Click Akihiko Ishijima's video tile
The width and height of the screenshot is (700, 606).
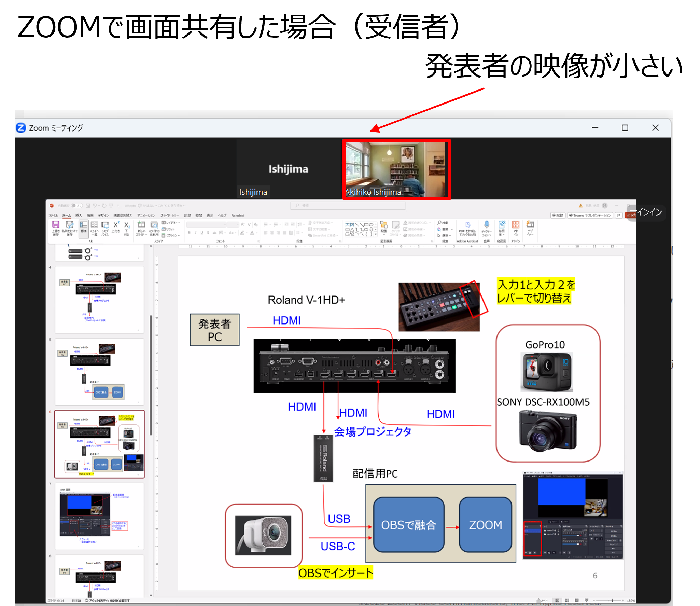(396, 169)
